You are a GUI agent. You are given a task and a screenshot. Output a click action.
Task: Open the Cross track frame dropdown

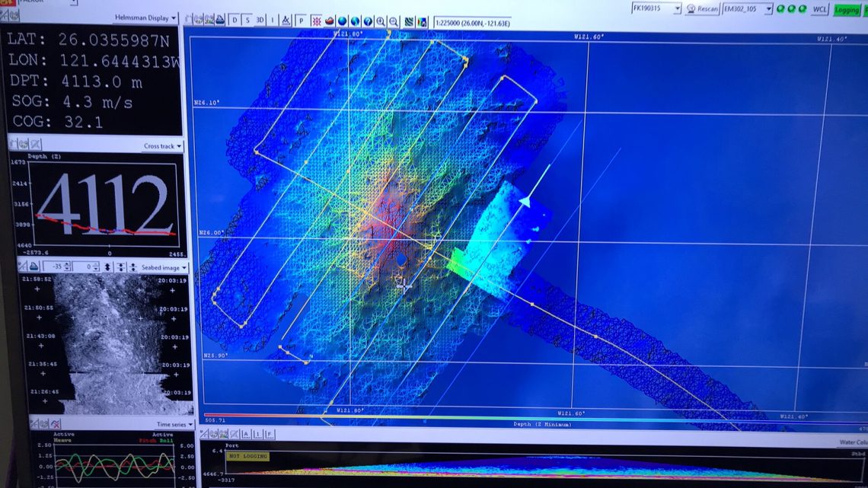162,146
